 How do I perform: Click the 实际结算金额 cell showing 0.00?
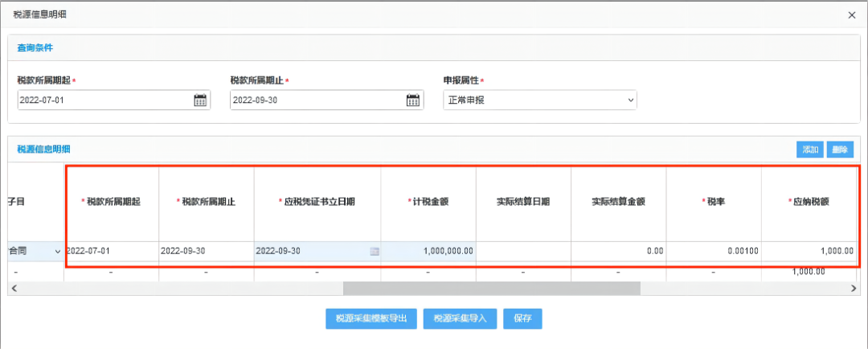[618, 251]
